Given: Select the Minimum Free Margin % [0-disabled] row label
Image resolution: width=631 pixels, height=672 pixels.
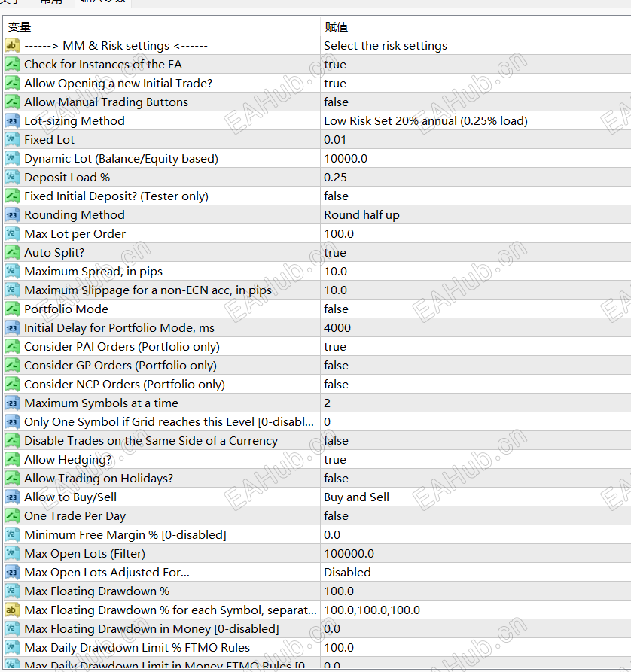Looking at the screenshot, I should 125,535.
